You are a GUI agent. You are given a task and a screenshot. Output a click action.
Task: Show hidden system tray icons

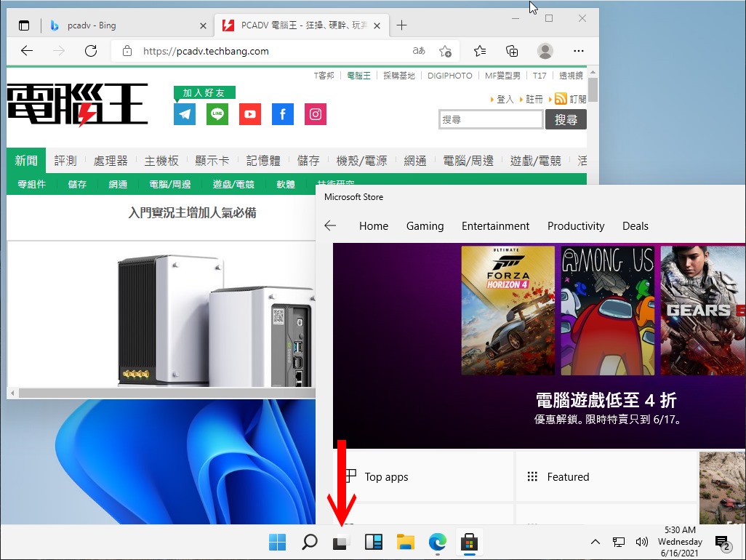point(595,542)
